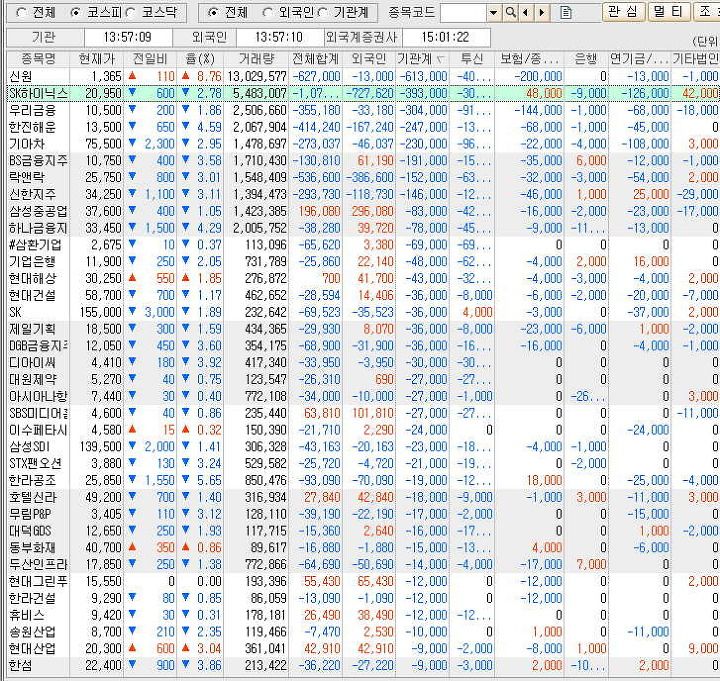Screen dimensions: 720x681
Task: Select the 송원산업 stock row
Action: coord(363,632)
